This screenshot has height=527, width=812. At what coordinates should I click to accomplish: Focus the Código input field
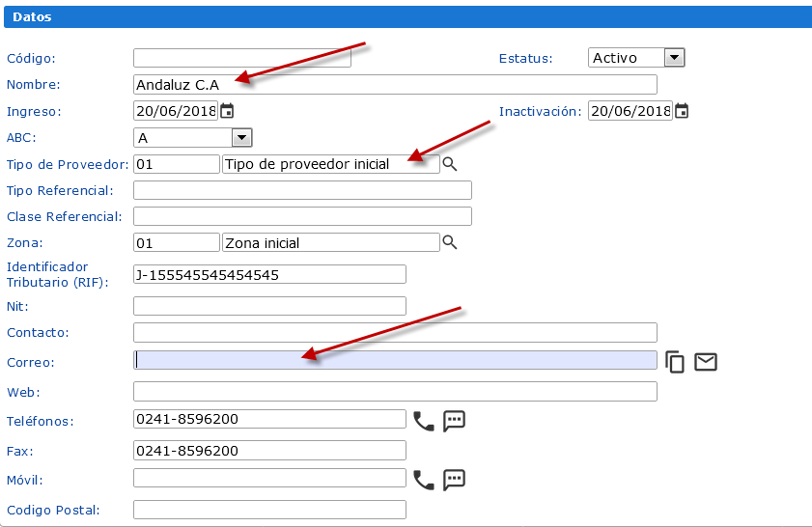pos(242,58)
